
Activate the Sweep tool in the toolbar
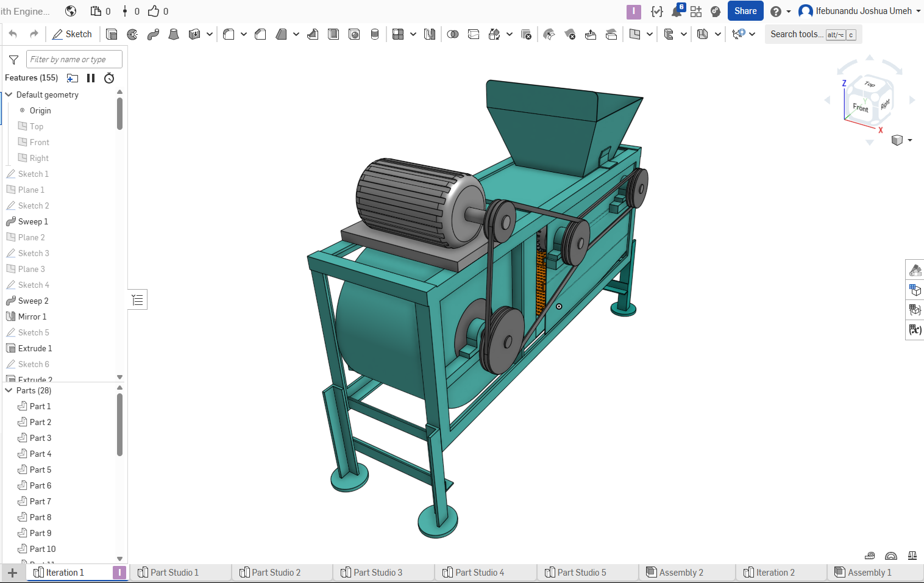point(153,34)
